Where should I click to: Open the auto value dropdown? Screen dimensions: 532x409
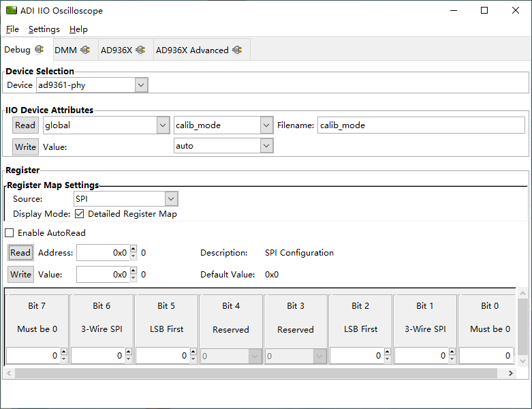[223, 146]
